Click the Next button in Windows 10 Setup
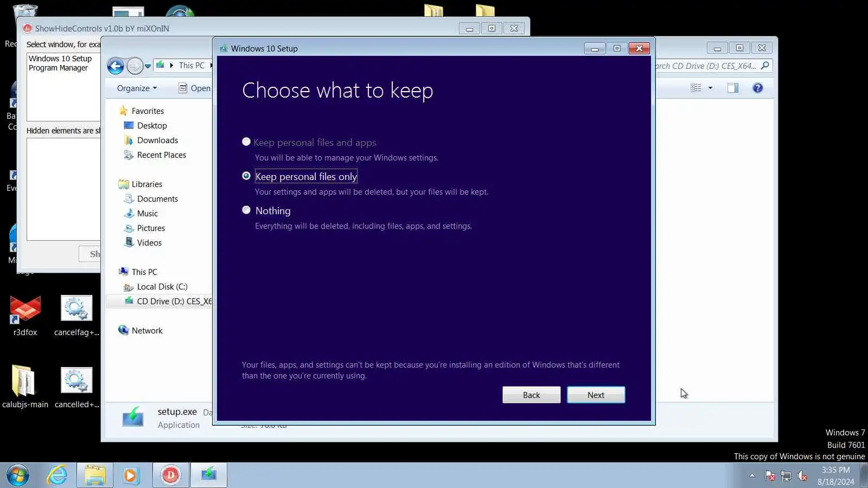 (596, 395)
